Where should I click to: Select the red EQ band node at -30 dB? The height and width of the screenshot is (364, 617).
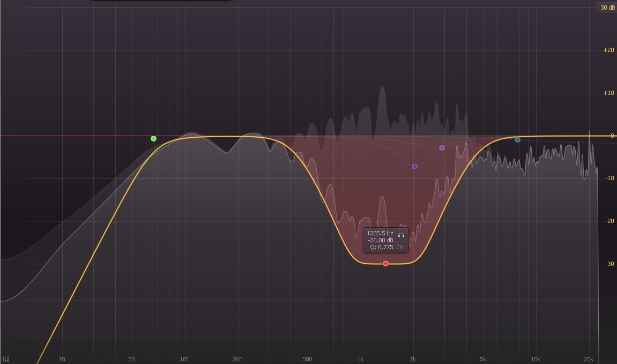[x=385, y=264]
